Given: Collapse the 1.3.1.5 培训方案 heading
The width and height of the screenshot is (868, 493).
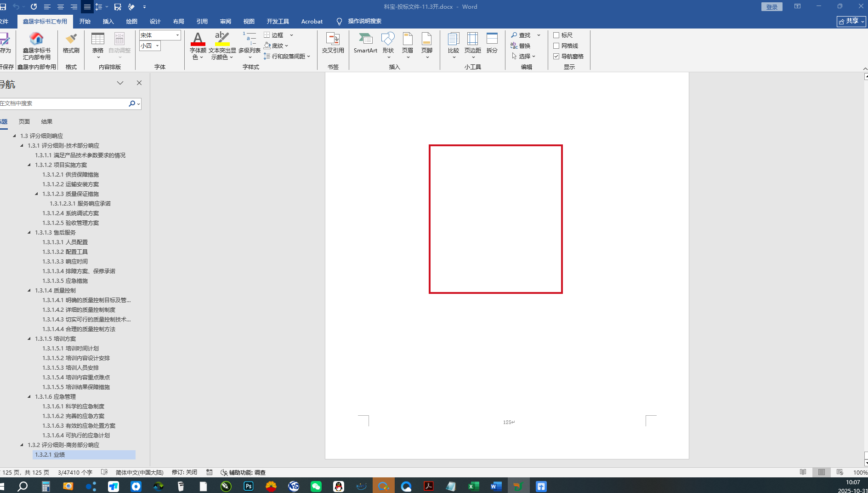Looking at the screenshot, I should coord(29,338).
